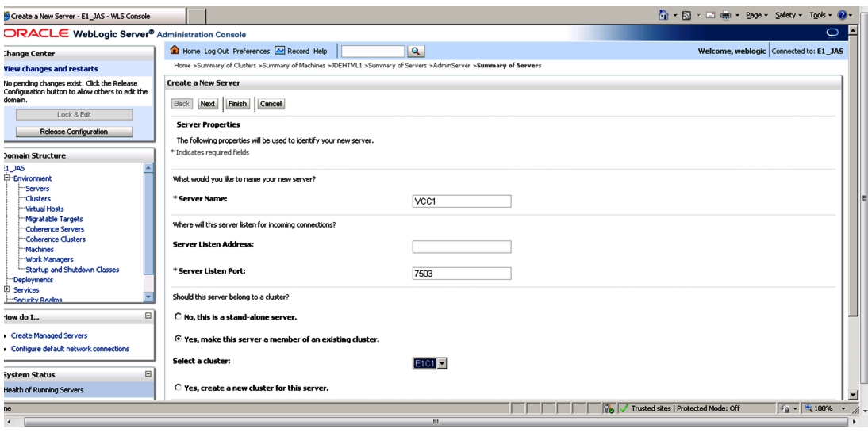Open the Page menu
Viewport: 868px width, 444px height.
pos(756,16)
